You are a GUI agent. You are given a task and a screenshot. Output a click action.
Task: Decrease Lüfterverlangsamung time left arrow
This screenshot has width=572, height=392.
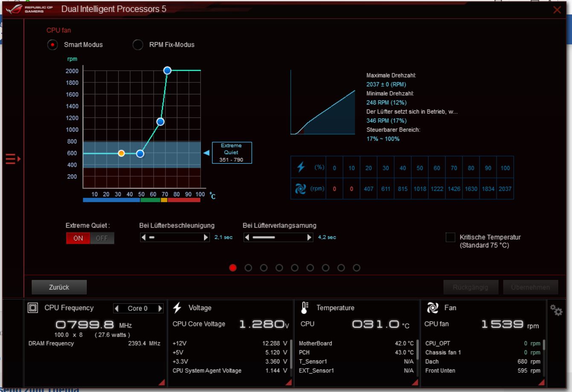point(247,237)
